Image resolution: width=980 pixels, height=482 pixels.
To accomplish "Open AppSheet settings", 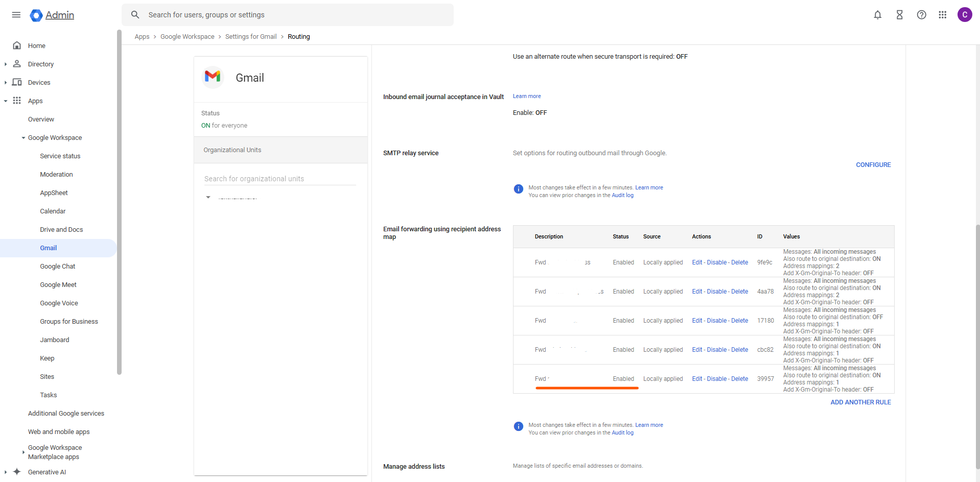I will [x=54, y=192].
